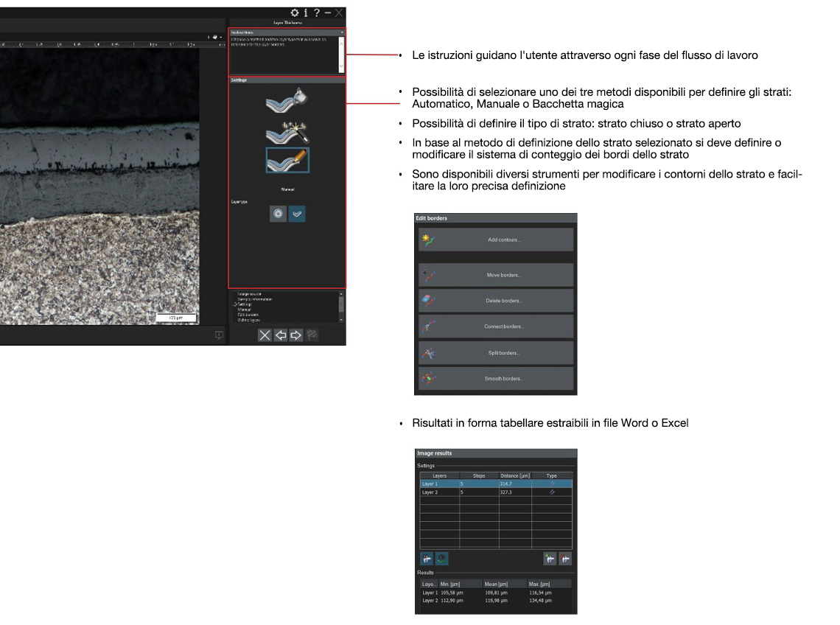
Task: Select the Automatic layer method icon
Action: (287, 100)
